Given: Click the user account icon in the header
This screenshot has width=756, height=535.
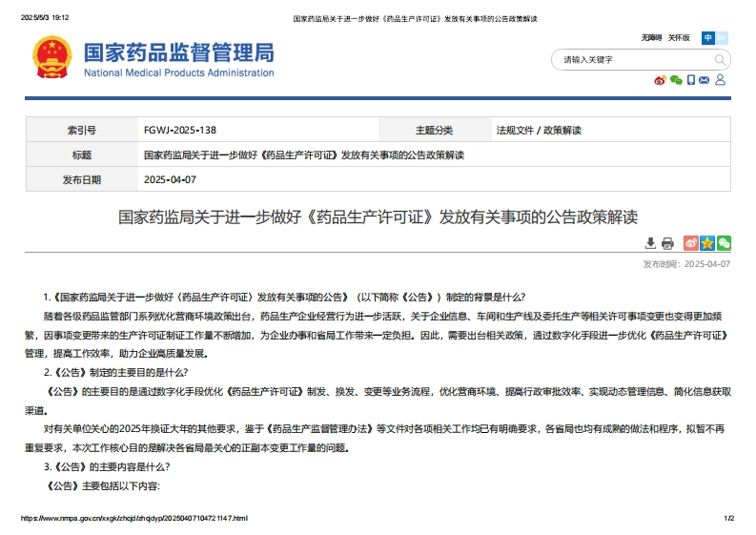Looking at the screenshot, I should coord(720,80).
